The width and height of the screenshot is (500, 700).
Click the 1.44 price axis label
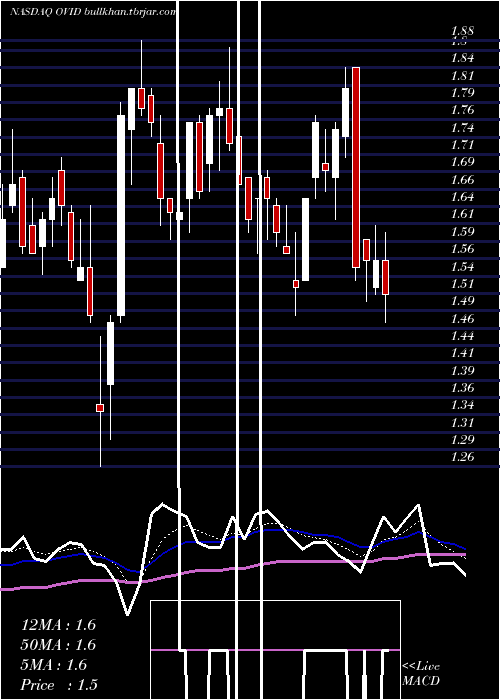click(x=462, y=336)
